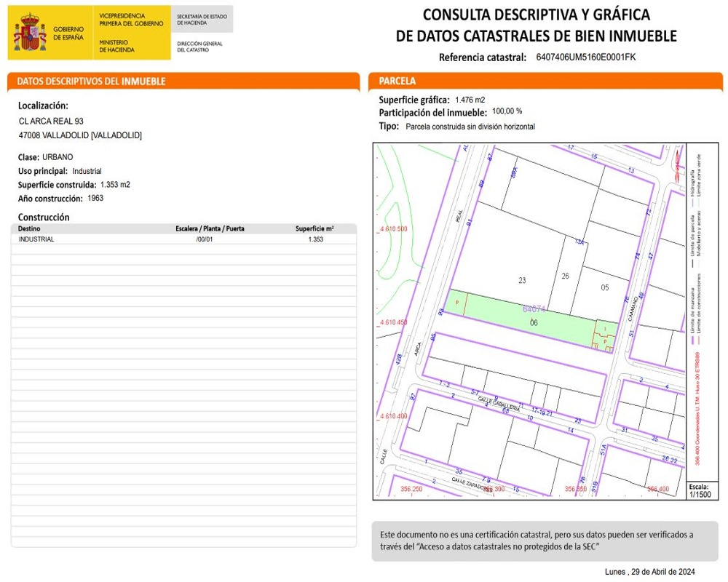728x582 pixels.
Task: Select the '/00/01' table cell
Action: point(205,239)
